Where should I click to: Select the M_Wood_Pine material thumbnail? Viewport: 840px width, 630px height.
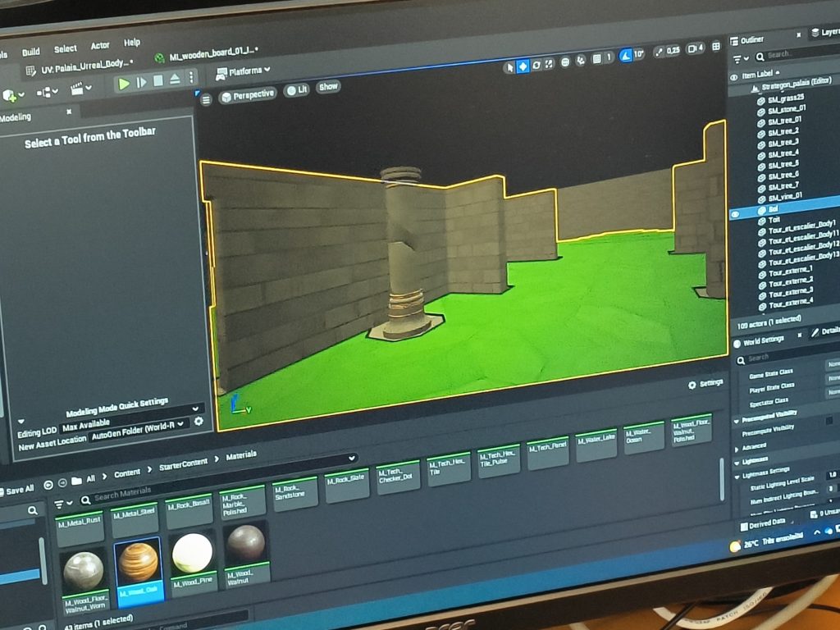(192, 555)
